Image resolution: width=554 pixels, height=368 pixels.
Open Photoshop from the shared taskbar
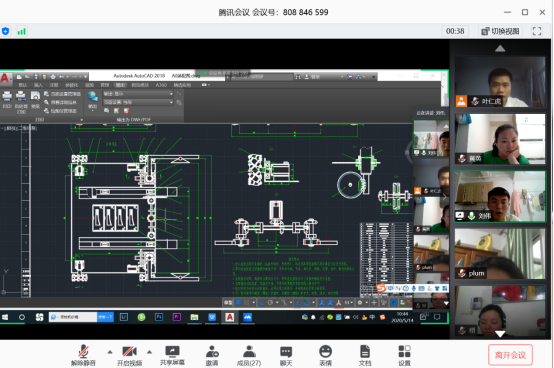[159, 317]
